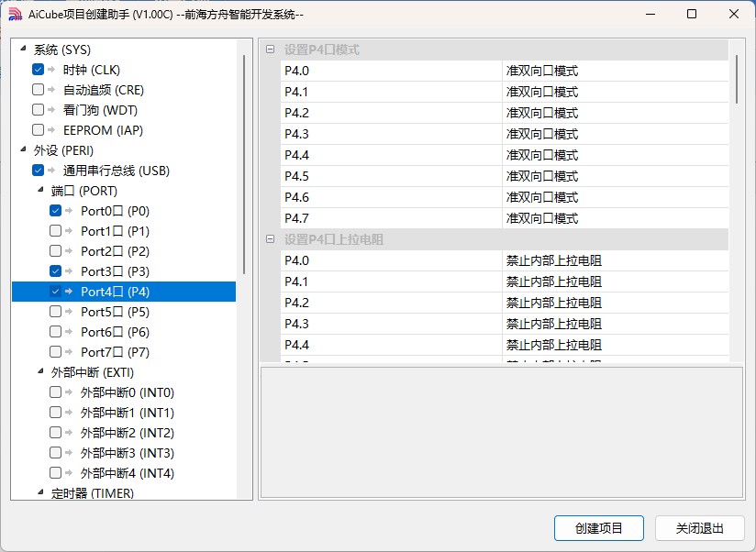This screenshot has height=552, width=756.
Task: Toggle the 通用串行总线 (USB) checkbox
Action: tap(39, 170)
